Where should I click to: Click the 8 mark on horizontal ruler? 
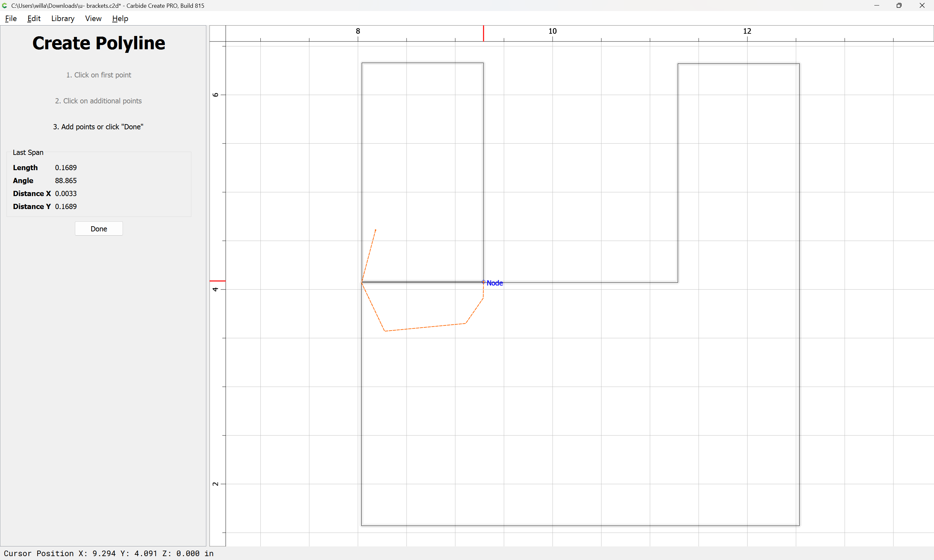[358, 31]
